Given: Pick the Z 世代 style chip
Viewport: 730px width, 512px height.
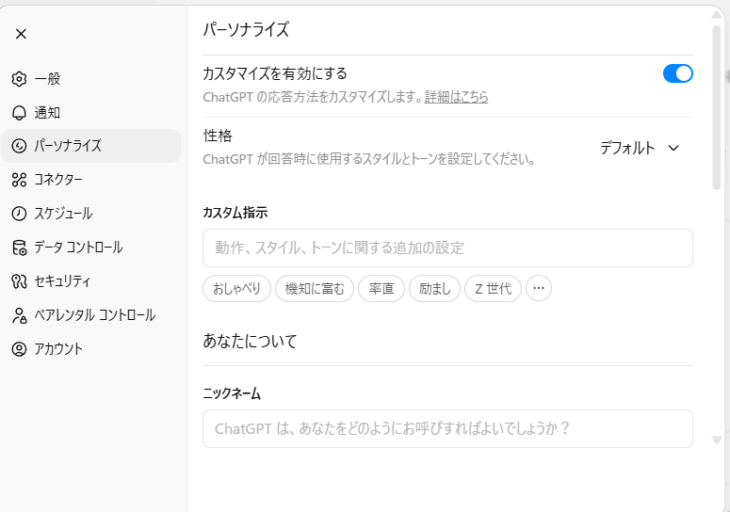Looking at the screenshot, I should [x=492, y=289].
